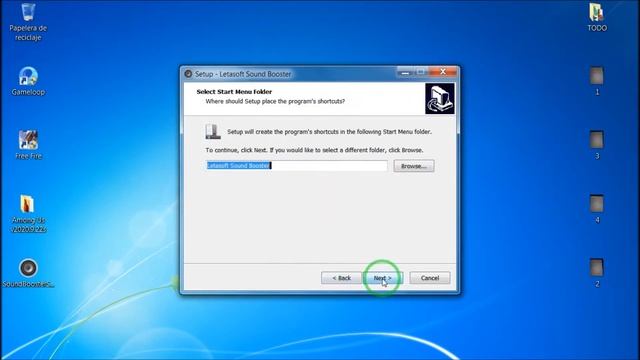Click the 'To continue, click Next' instruction text

(x=314, y=150)
